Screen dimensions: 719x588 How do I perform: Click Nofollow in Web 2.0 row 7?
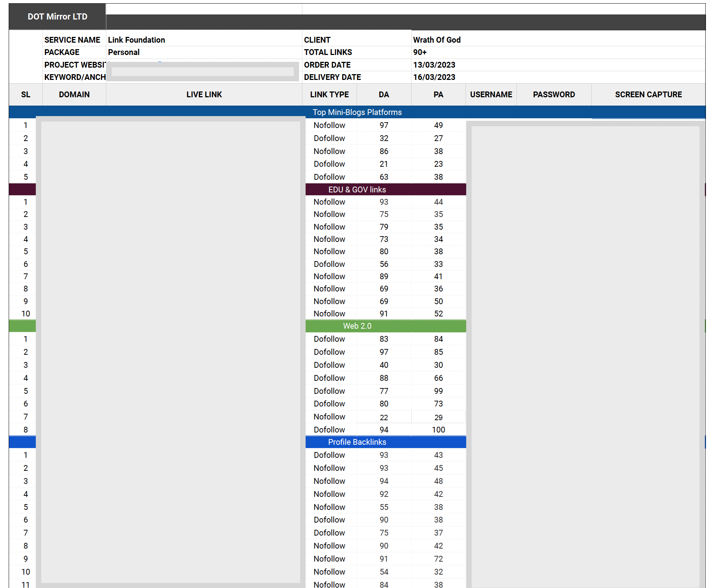tap(329, 417)
